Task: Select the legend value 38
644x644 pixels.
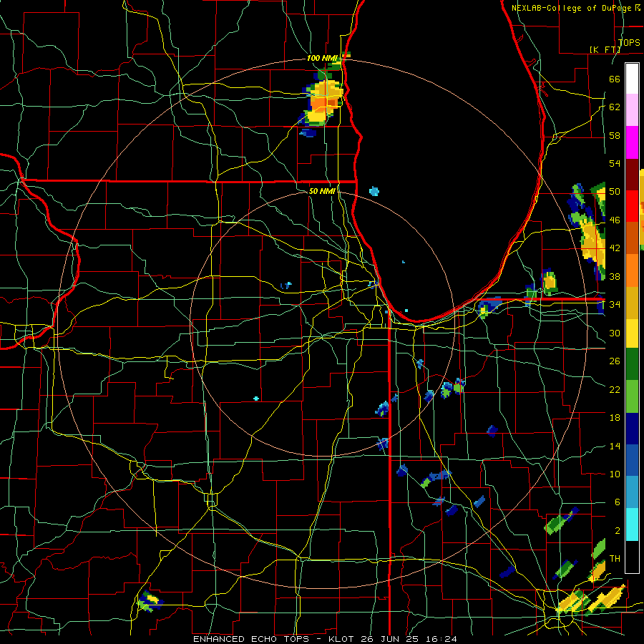Action: pos(615,276)
